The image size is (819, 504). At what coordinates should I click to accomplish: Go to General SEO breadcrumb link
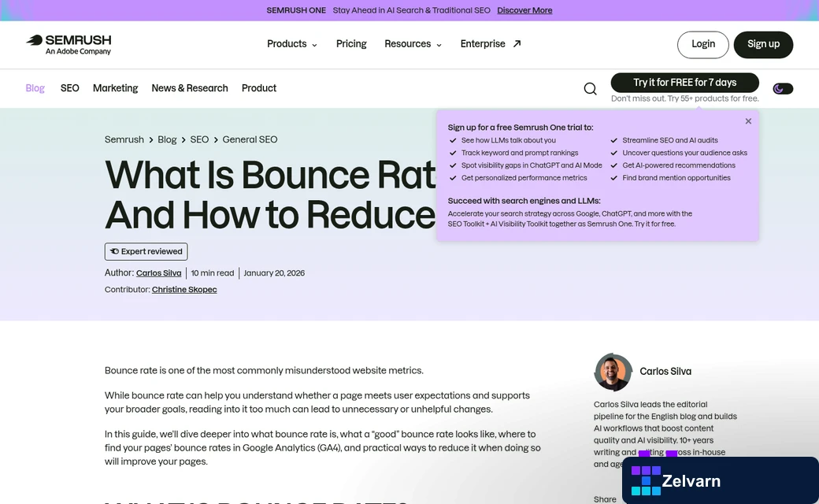pyautogui.click(x=250, y=139)
